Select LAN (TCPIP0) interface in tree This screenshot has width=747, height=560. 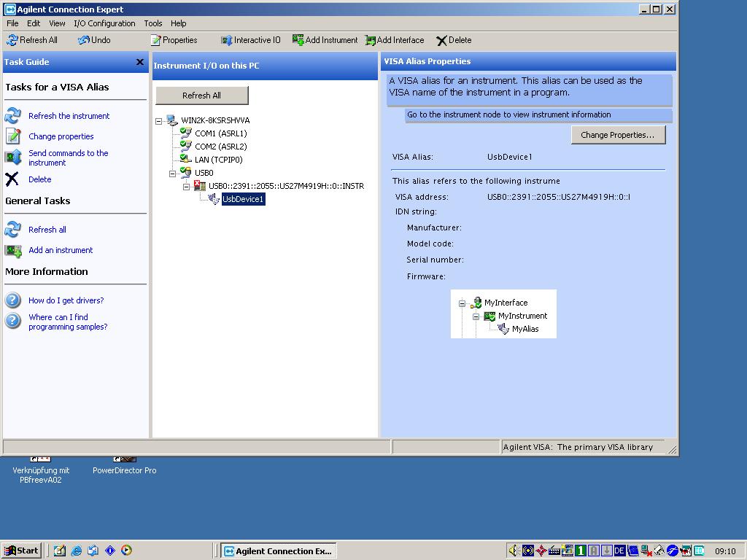(x=218, y=160)
